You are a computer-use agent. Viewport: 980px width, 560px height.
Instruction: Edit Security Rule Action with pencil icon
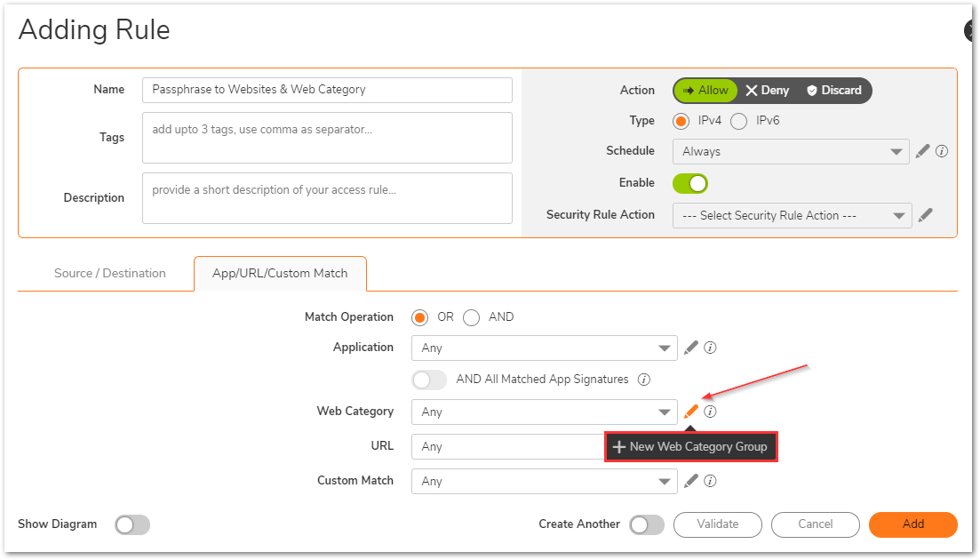[x=926, y=215]
